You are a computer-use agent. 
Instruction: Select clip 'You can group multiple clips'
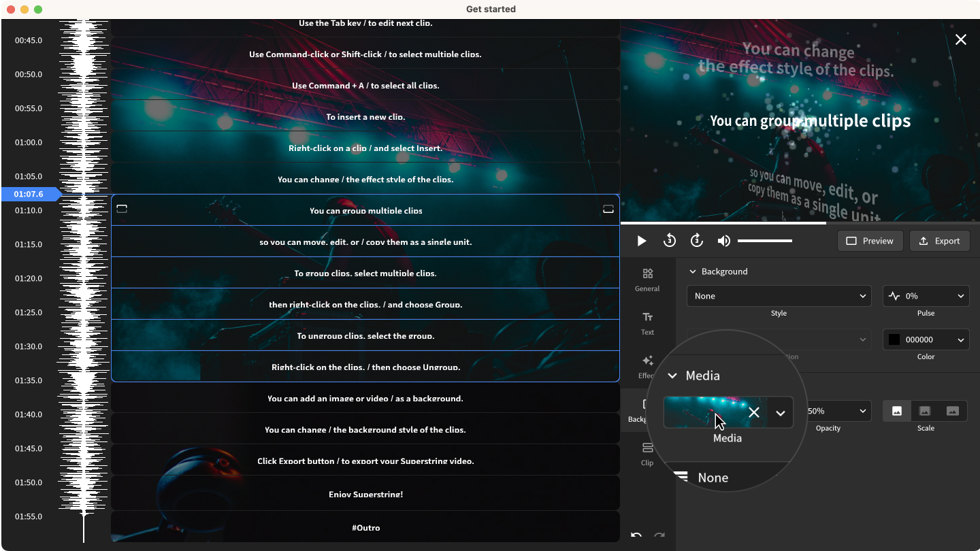pos(365,210)
